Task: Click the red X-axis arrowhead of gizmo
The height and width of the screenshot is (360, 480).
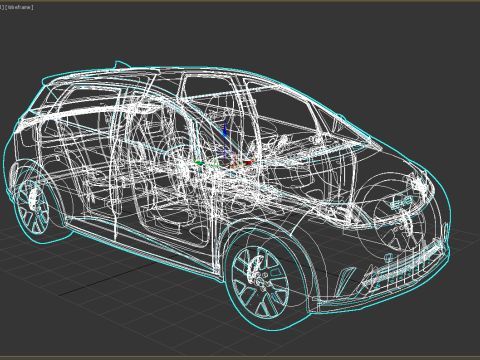Action: point(249,163)
